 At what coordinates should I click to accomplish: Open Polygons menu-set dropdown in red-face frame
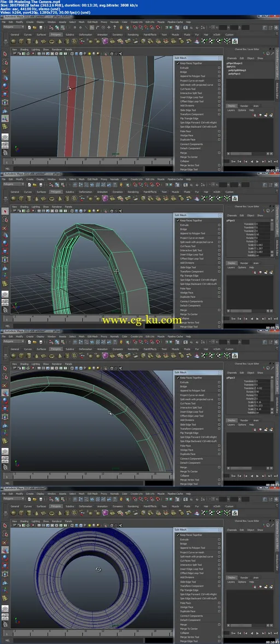click(x=14, y=27)
